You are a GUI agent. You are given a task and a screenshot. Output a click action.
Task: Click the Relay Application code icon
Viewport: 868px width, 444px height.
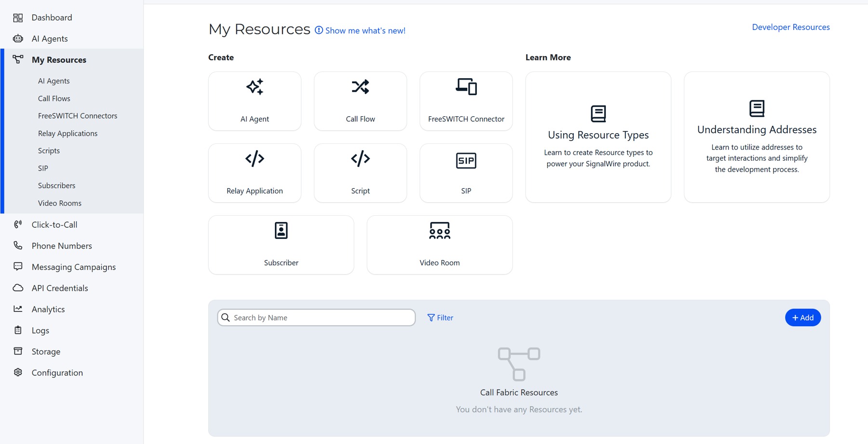coord(255,159)
